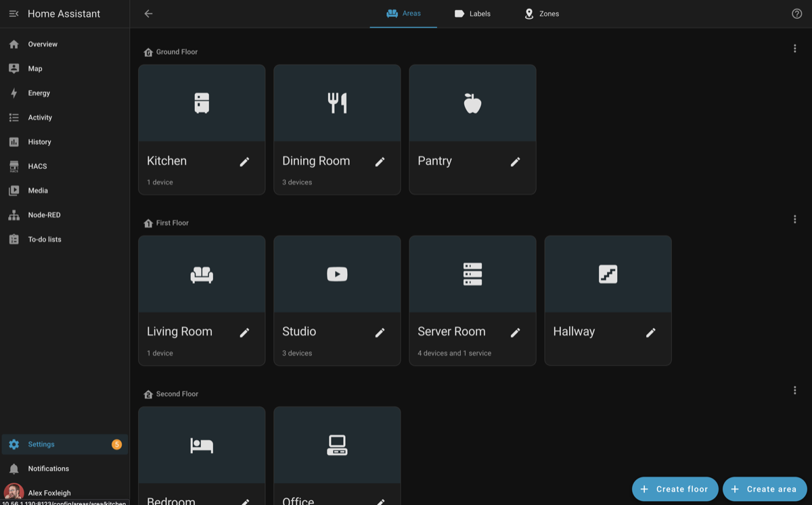
Task: Open the Ground Floor overflow menu
Action: tap(794, 48)
